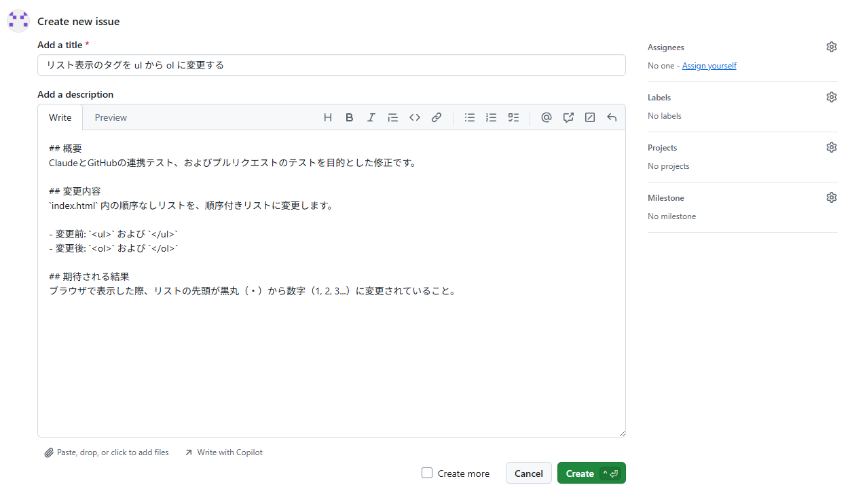Apply bold formatting in the toolbar
This screenshot has width=850, height=504.
(350, 117)
